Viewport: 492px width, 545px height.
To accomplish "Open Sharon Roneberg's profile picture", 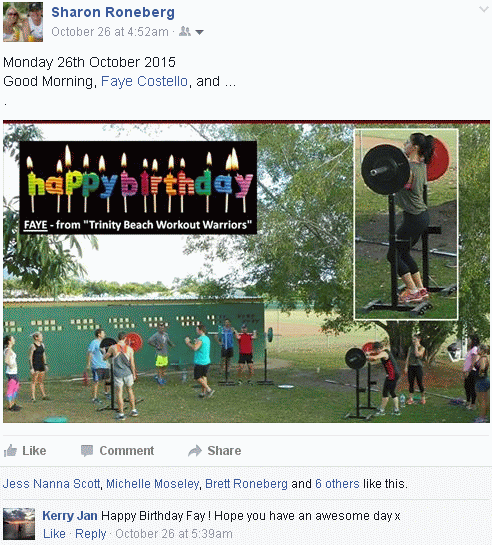I will [23, 22].
